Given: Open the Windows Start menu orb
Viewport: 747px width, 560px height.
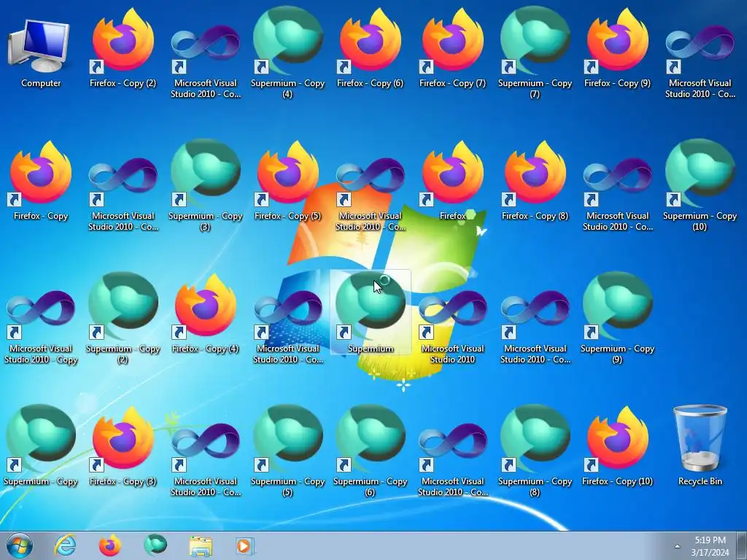Looking at the screenshot, I should click(x=20, y=545).
